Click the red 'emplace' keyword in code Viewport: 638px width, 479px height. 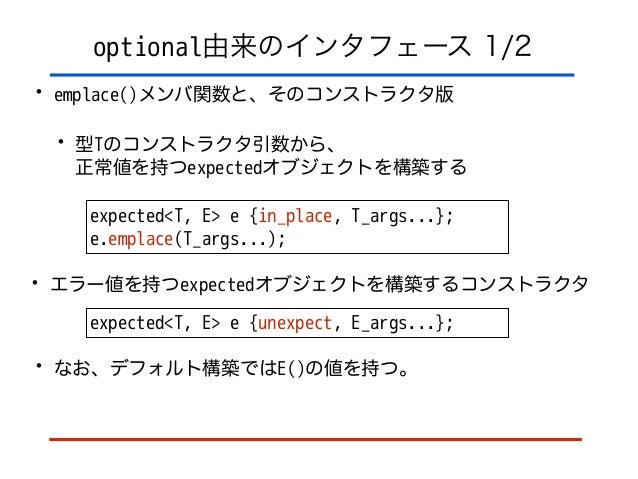tap(140, 239)
